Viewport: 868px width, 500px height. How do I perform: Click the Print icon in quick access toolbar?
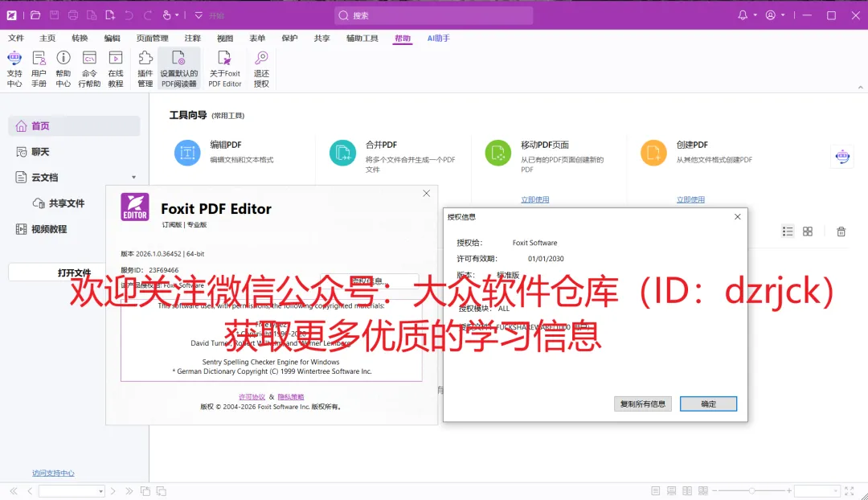pyautogui.click(x=73, y=15)
